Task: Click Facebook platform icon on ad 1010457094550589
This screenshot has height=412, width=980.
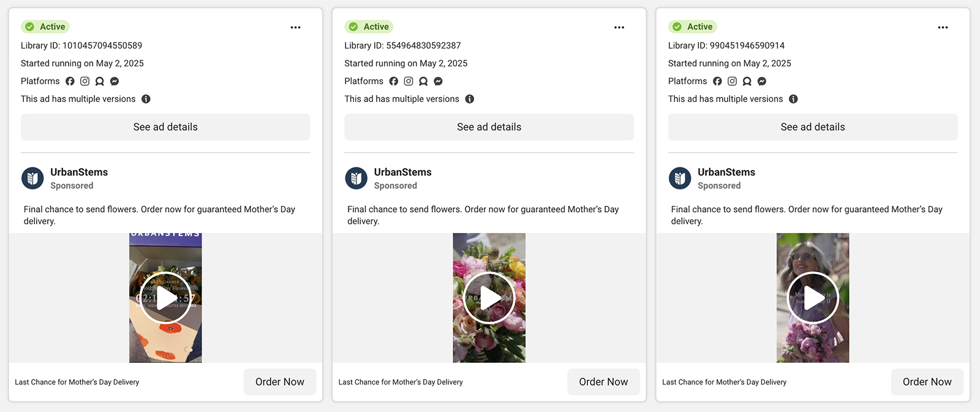Action: tap(70, 81)
